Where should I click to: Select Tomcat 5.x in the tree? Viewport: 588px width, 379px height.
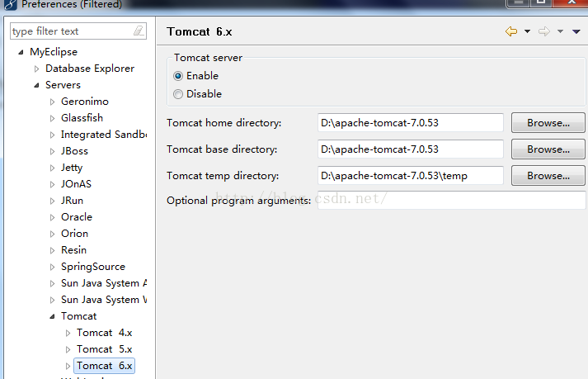(x=104, y=349)
